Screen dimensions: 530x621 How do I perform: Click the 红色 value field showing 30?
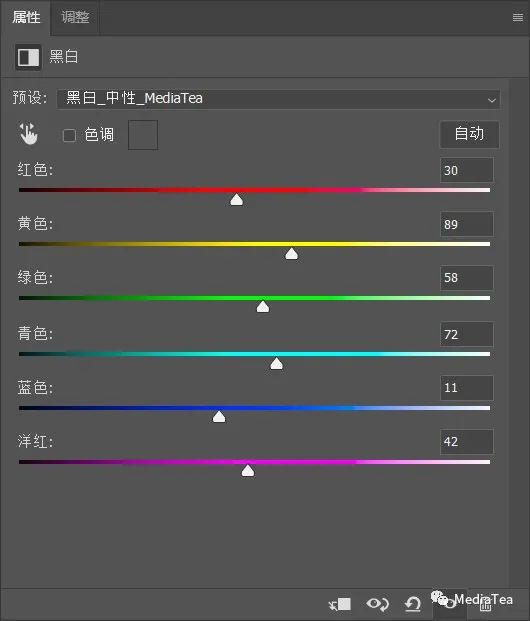coord(467,170)
